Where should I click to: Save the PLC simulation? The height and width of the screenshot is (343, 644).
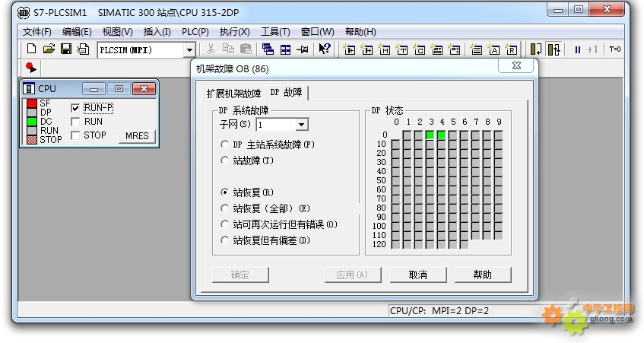66,49
